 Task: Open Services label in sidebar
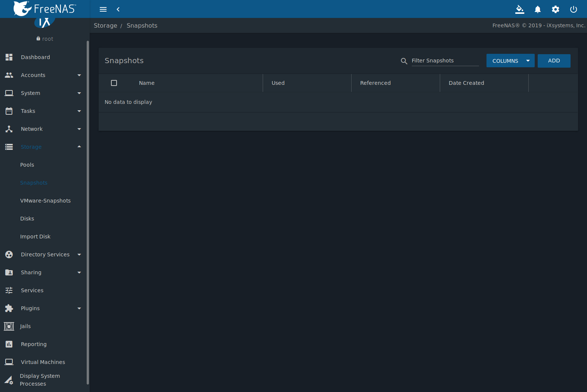point(32,290)
